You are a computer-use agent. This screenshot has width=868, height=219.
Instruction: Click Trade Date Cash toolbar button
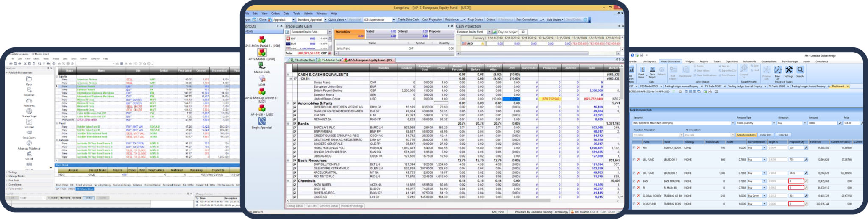408,19
